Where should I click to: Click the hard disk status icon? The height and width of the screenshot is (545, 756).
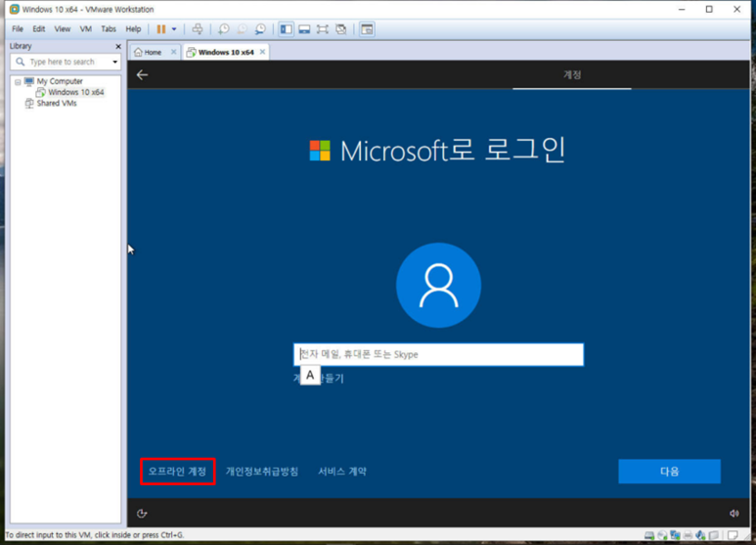(649, 535)
